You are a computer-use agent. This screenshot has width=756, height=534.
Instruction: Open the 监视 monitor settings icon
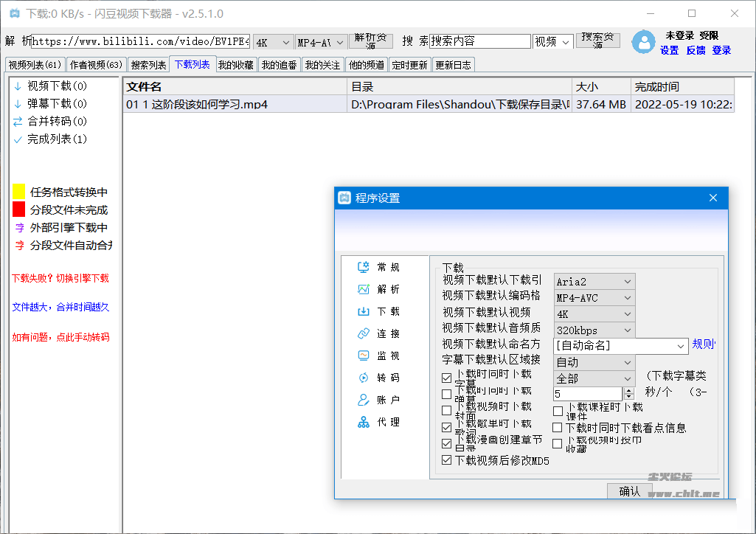[363, 356]
